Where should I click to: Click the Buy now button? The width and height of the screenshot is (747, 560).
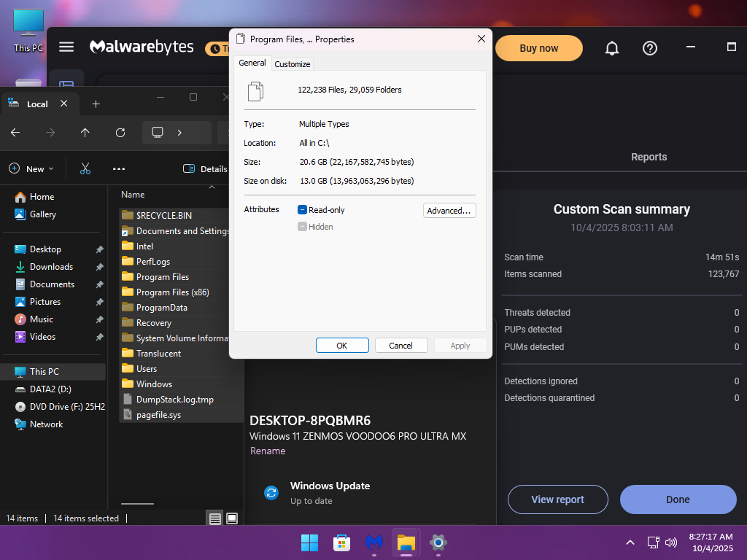click(x=539, y=48)
